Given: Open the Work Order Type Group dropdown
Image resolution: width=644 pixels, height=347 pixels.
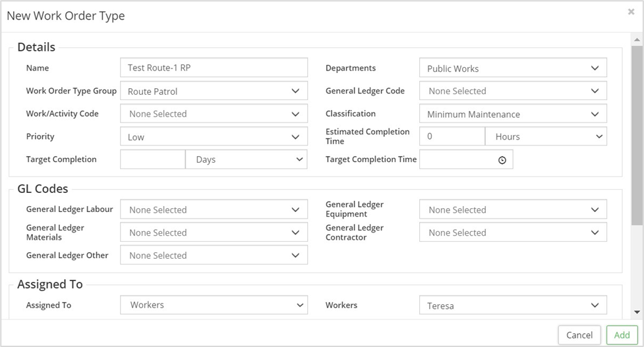Looking at the screenshot, I should (x=214, y=92).
